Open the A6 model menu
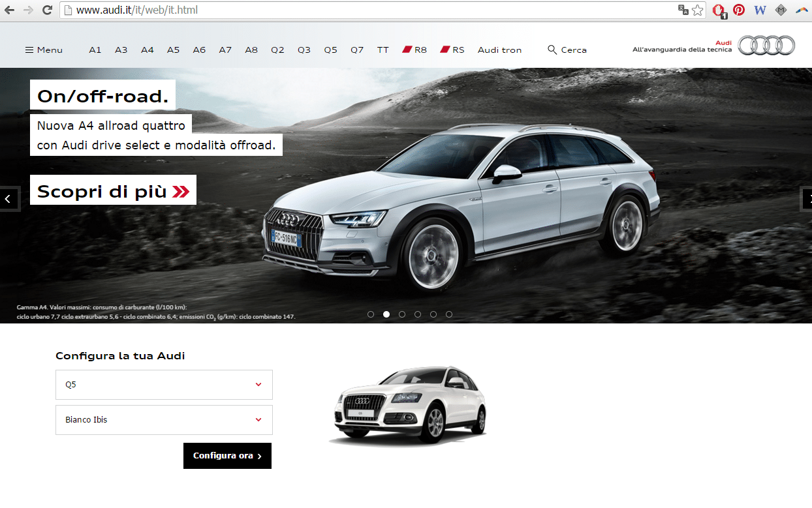This screenshot has width=812, height=508. (x=199, y=50)
